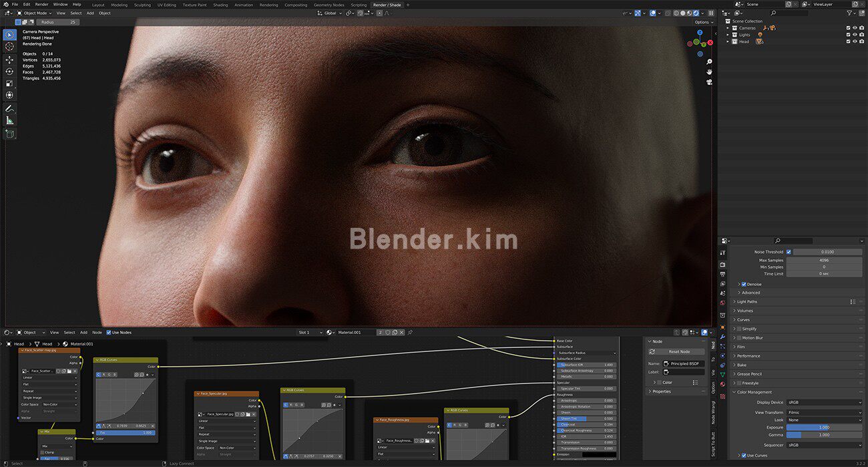868x467 pixels.
Task: Switch to Shading workspace tab
Action: coord(220,5)
